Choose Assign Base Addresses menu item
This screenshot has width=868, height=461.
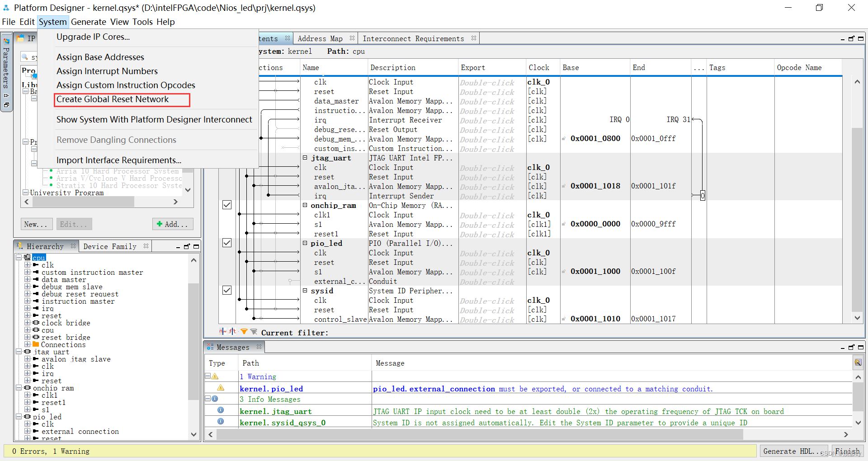100,57
